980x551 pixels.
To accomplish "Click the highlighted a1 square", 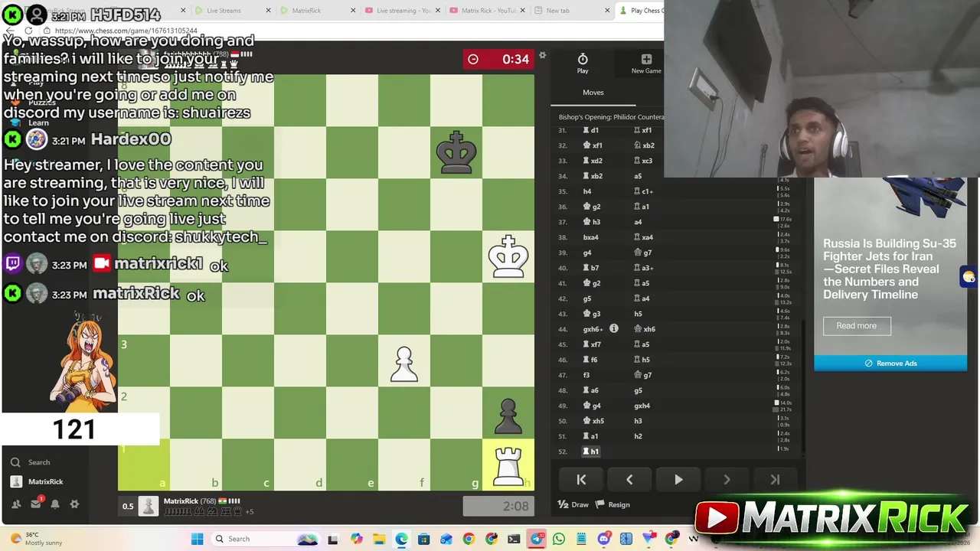I will [x=144, y=465].
